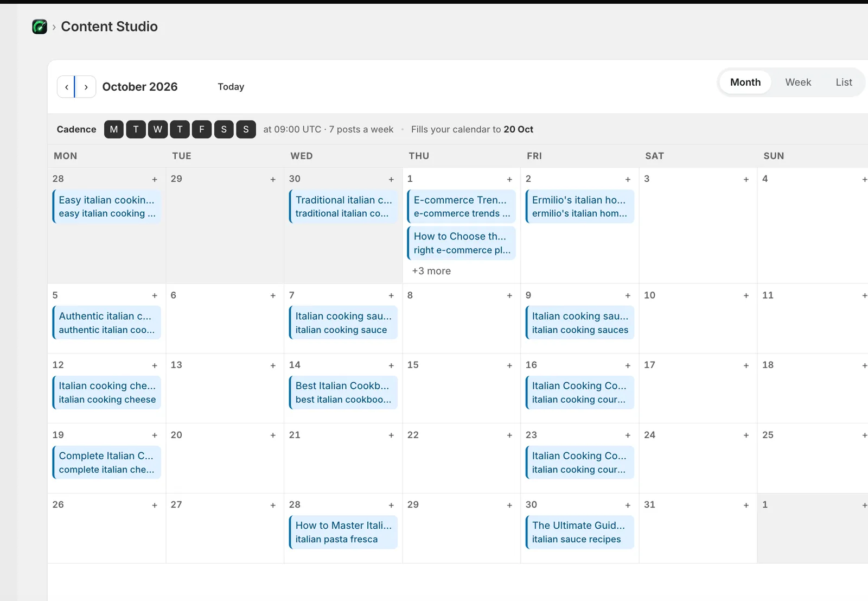Screen dimensions: 868x601
Task: Add post on October 24 plus icon
Action: (746, 435)
